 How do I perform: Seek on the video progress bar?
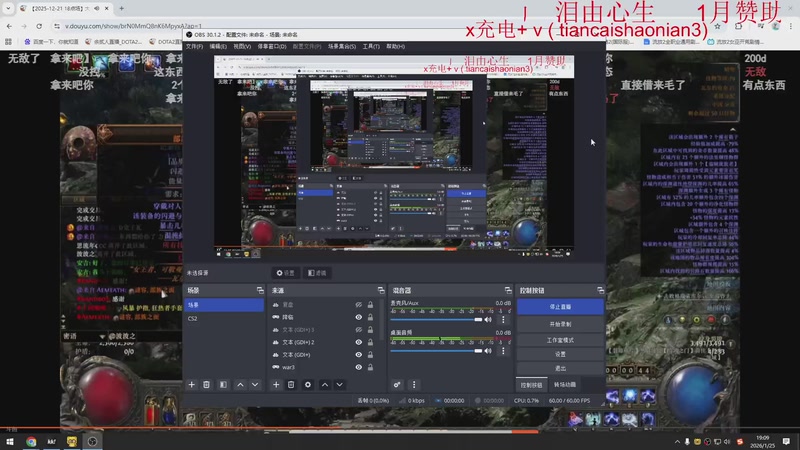coord(400,428)
